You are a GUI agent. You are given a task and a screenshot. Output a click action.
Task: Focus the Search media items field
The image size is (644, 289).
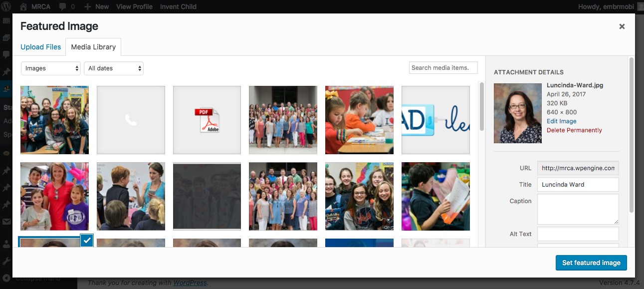pos(443,68)
